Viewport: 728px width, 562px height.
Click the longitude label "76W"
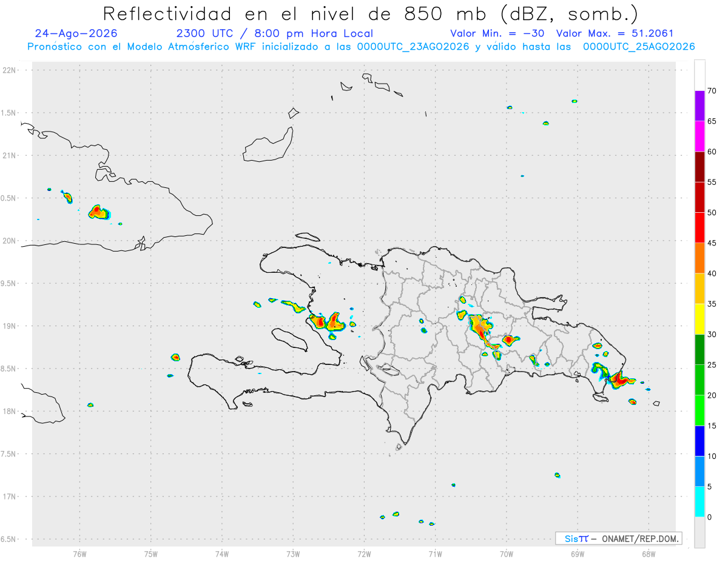pyautogui.click(x=79, y=554)
